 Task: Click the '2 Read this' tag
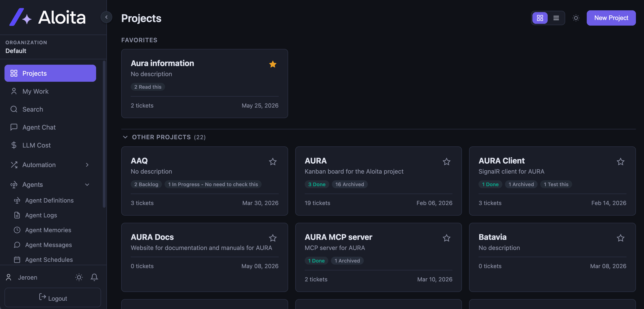148,87
